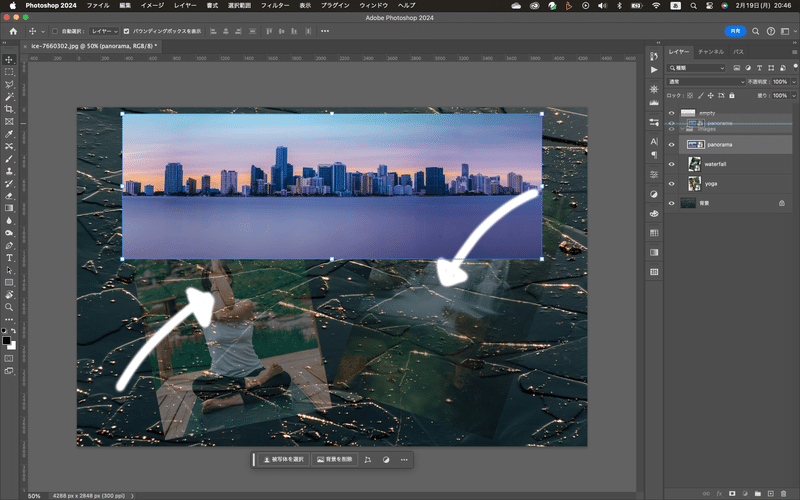800x500 pixels.
Task: Open the 通常 blend mode dropdown
Action: (x=707, y=82)
